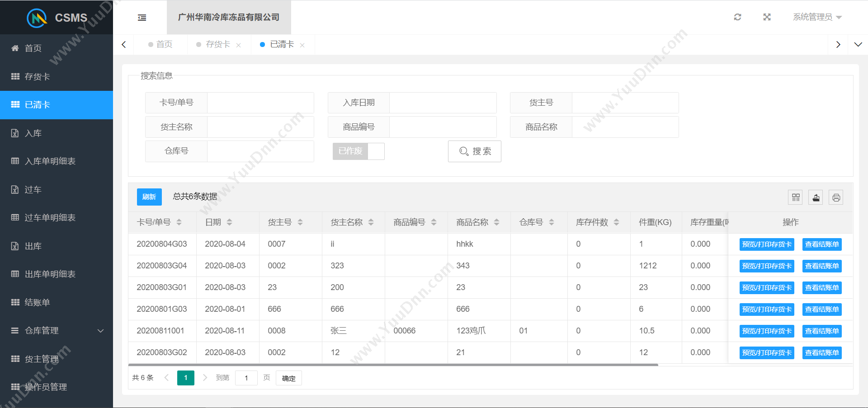Sort by 仓库号 column
868x408 pixels.
click(552, 222)
